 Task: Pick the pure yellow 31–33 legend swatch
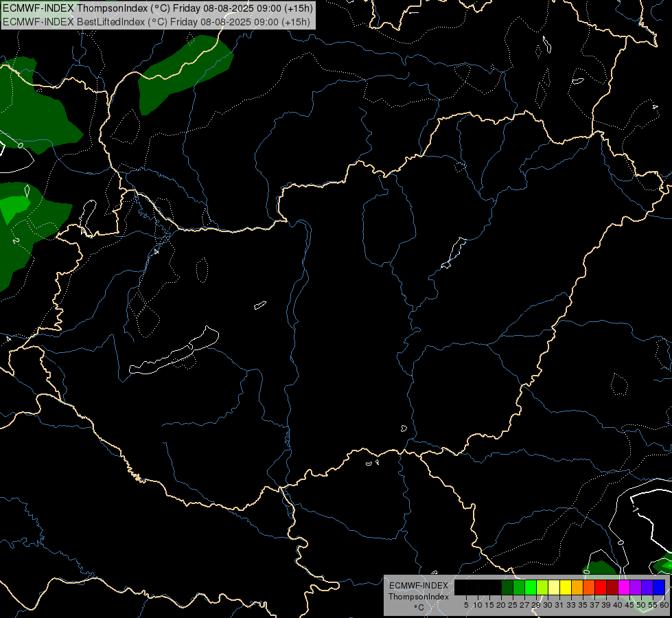566,588
